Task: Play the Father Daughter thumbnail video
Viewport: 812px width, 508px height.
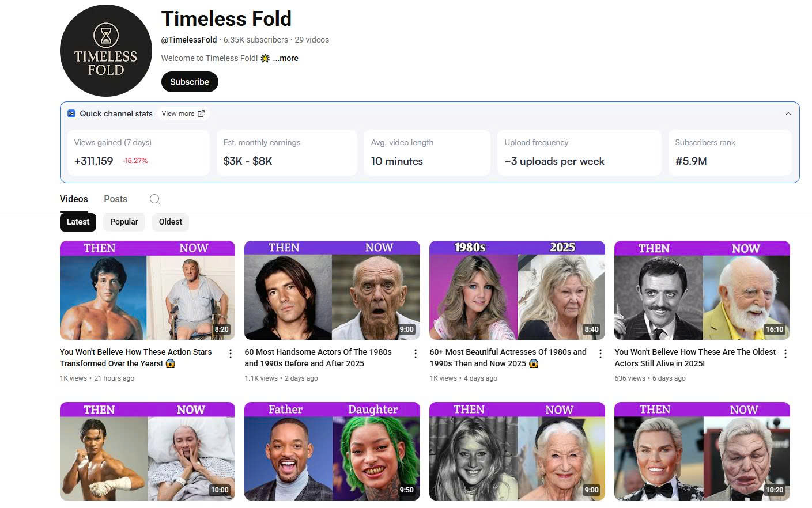Action: (x=332, y=451)
